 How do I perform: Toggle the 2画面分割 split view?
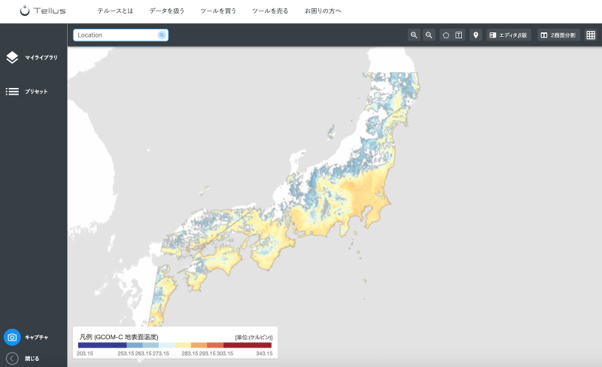pyautogui.click(x=558, y=35)
